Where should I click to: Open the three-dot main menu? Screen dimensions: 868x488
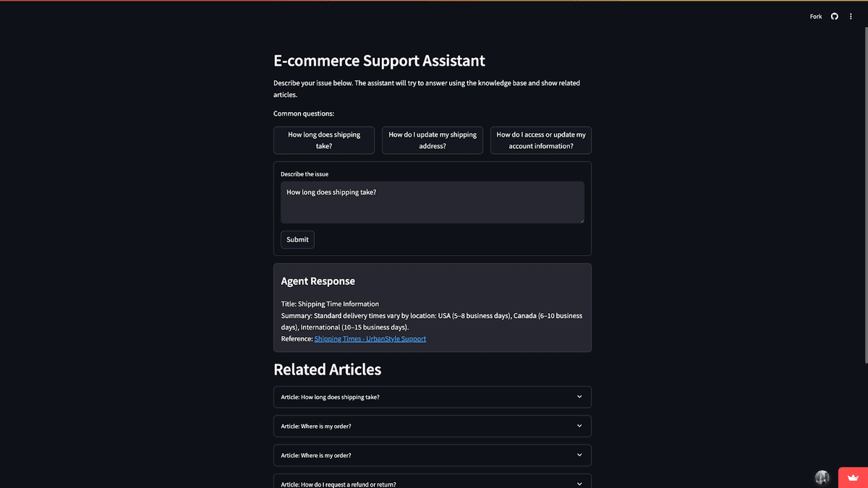click(851, 17)
